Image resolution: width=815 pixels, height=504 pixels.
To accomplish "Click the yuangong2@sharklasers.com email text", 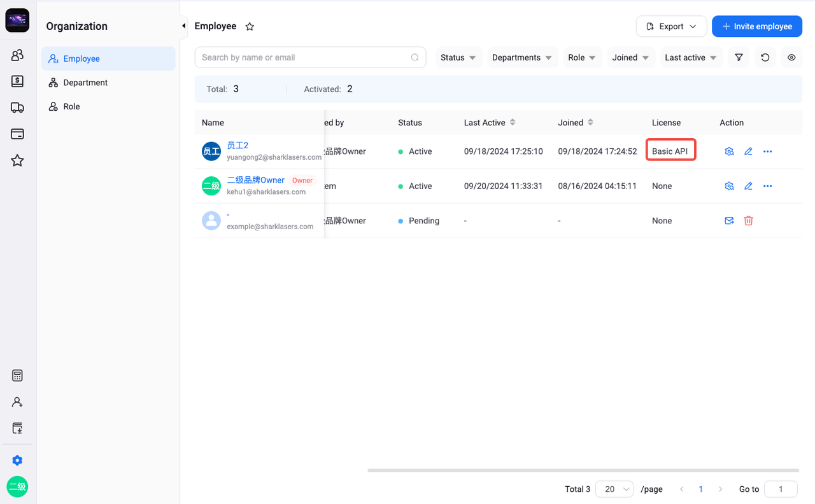I will point(274,157).
